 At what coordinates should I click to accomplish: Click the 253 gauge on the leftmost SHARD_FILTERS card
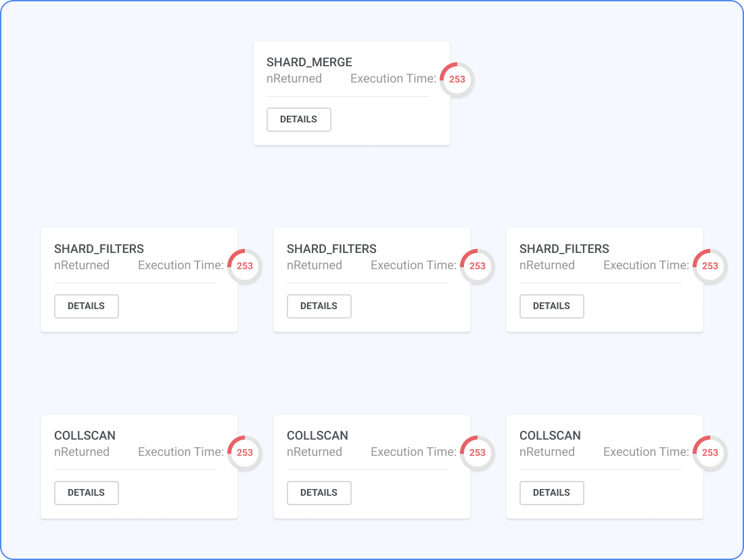click(x=245, y=266)
